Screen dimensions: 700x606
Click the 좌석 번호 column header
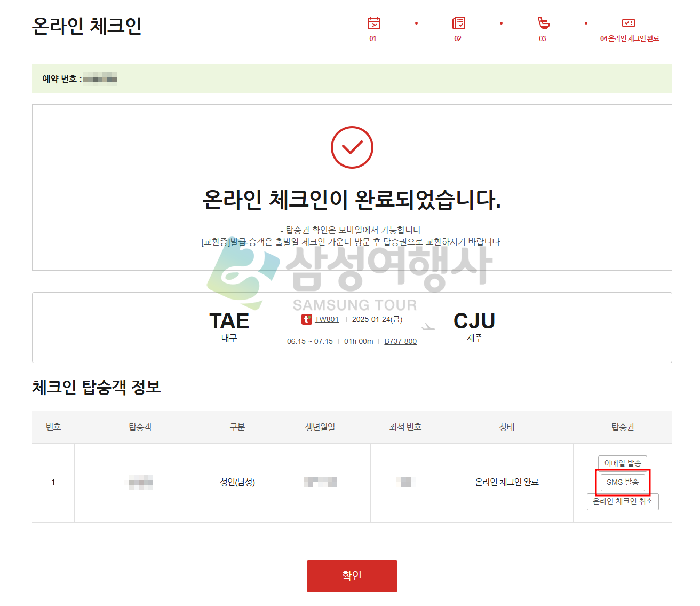click(405, 427)
